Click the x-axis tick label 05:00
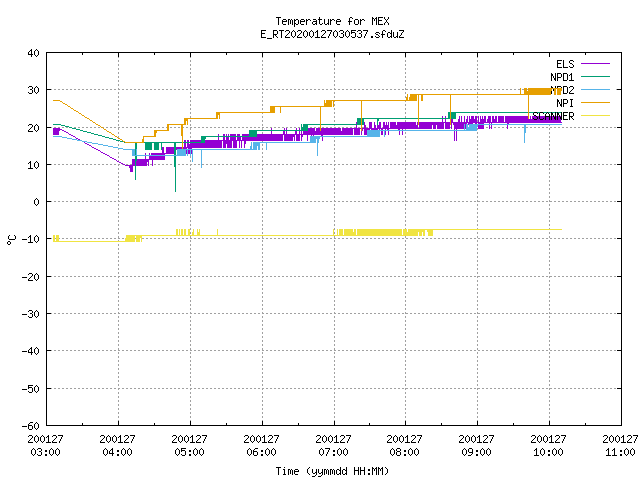The width and height of the screenshot is (640, 480). tap(189, 452)
